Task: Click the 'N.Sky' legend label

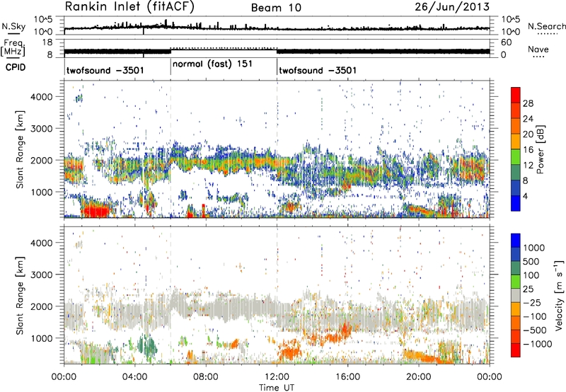Action: (13, 26)
